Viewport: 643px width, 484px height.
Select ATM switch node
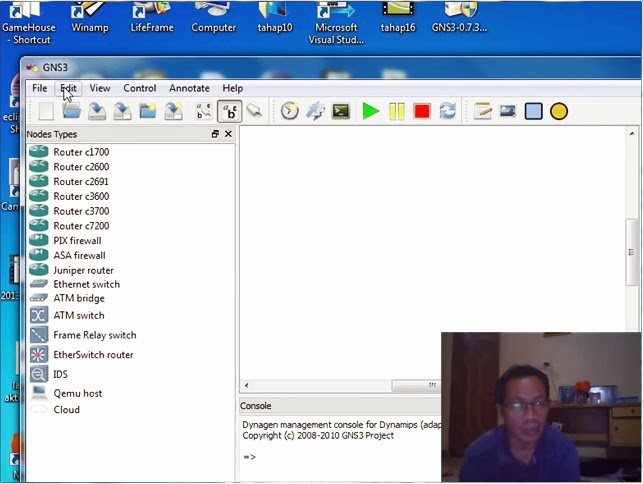[x=67, y=315]
